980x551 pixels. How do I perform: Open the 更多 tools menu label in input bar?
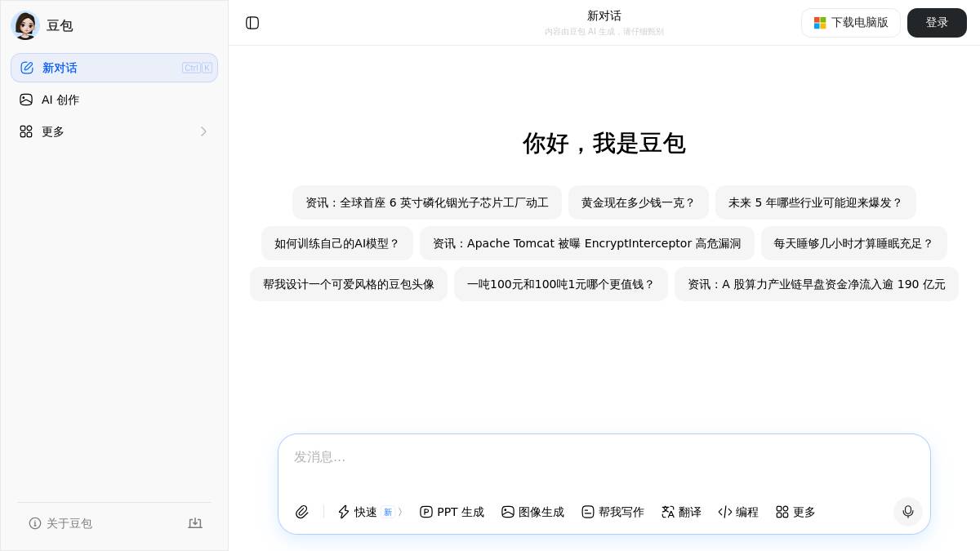point(804,512)
